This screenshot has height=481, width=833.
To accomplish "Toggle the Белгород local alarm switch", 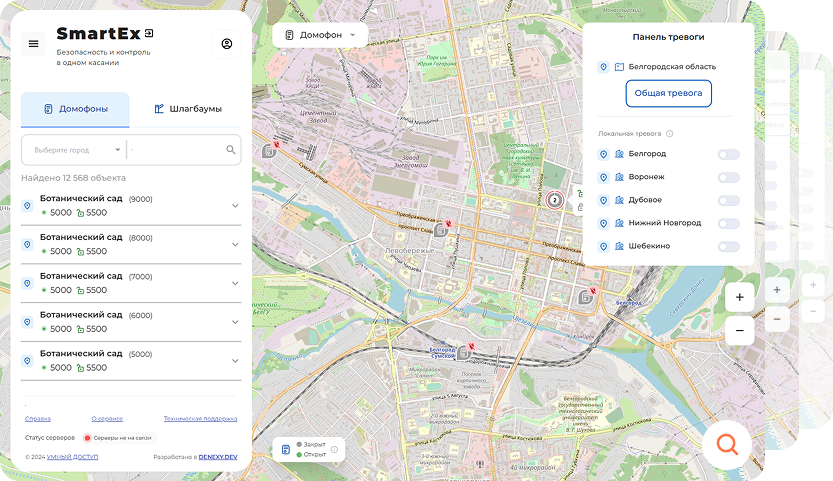I will coord(728,154).
